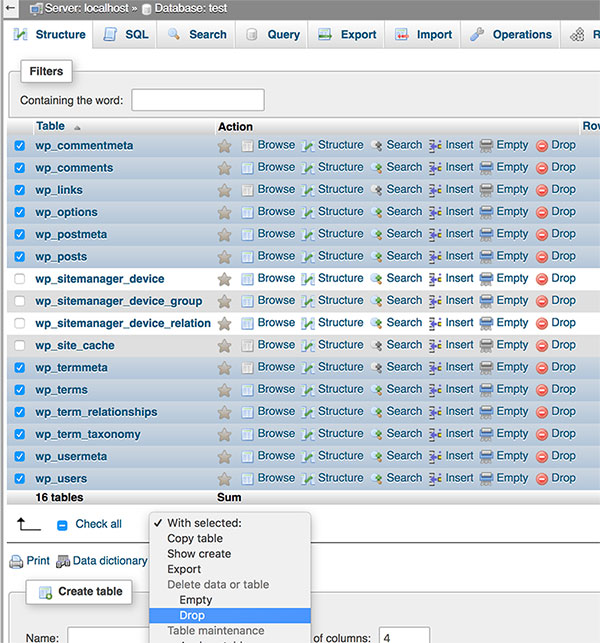600x643 pixels.
Task: Click the Search magnifier icon for wp_options
Action: click(x=376, y=212)
